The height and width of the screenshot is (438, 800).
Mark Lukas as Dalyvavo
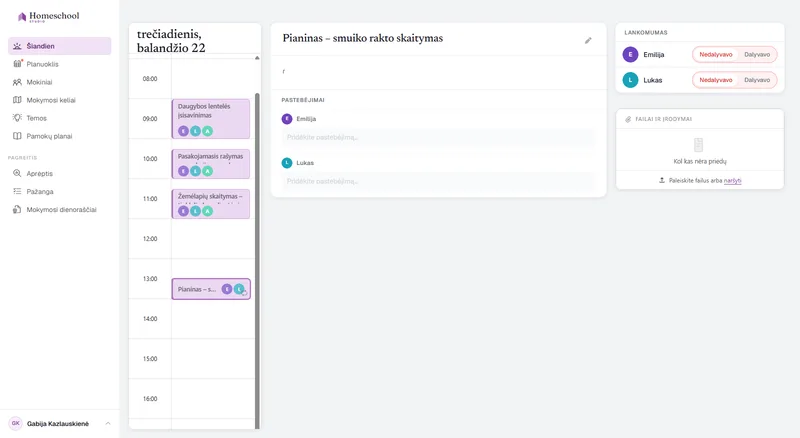tap(757, 80)
